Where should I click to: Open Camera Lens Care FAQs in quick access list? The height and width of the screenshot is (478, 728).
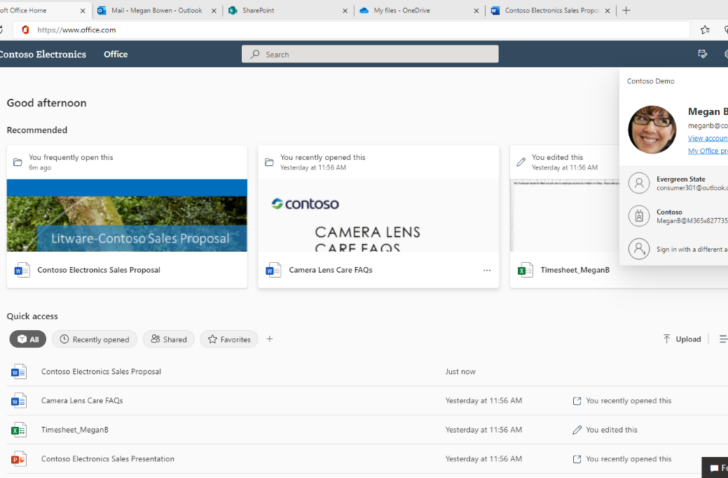pos(82,400)
